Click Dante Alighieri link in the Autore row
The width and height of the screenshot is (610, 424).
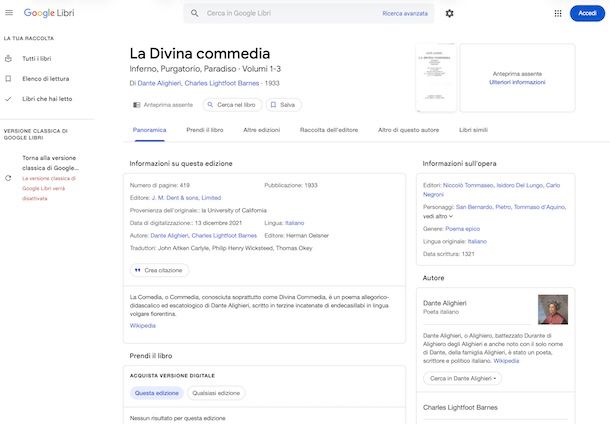point(170,236)
